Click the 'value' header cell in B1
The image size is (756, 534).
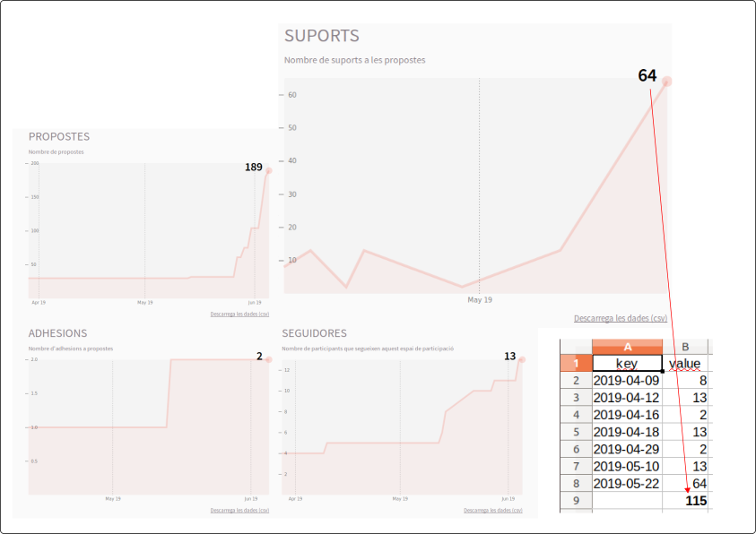(686, 364)
